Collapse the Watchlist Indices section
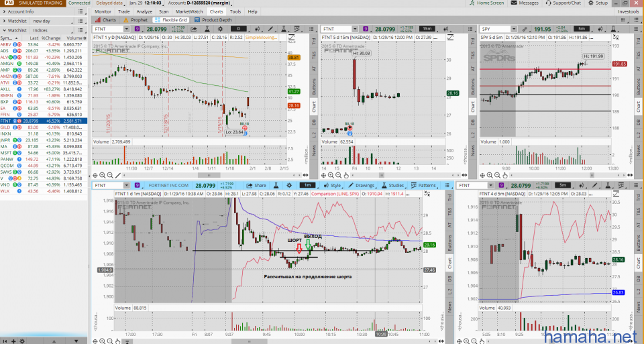 [x=4, y=30]
